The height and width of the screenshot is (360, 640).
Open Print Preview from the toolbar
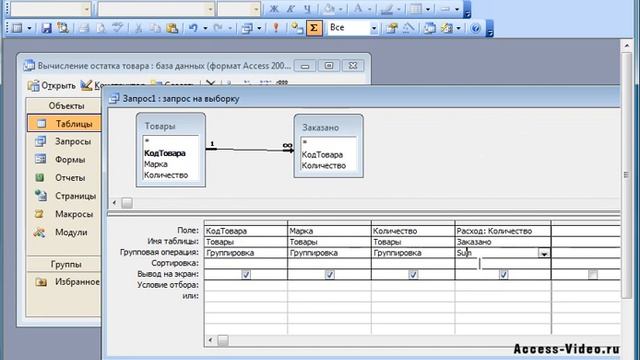(100, 28)
